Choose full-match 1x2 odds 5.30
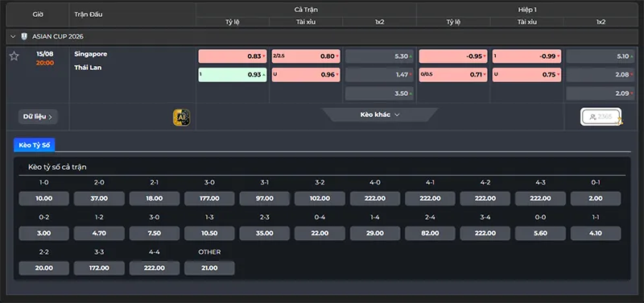This screenshot has width=644, height=303. (x=379, y=56)
